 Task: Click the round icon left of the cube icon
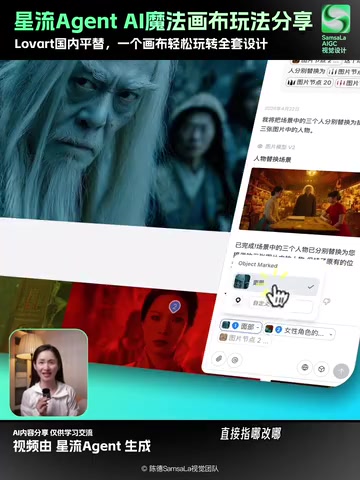[x=305, y=367]
